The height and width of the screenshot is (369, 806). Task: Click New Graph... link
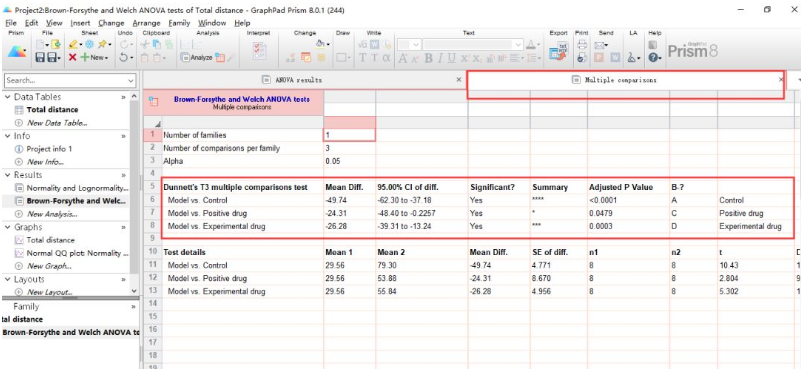[x=49, y=266]
